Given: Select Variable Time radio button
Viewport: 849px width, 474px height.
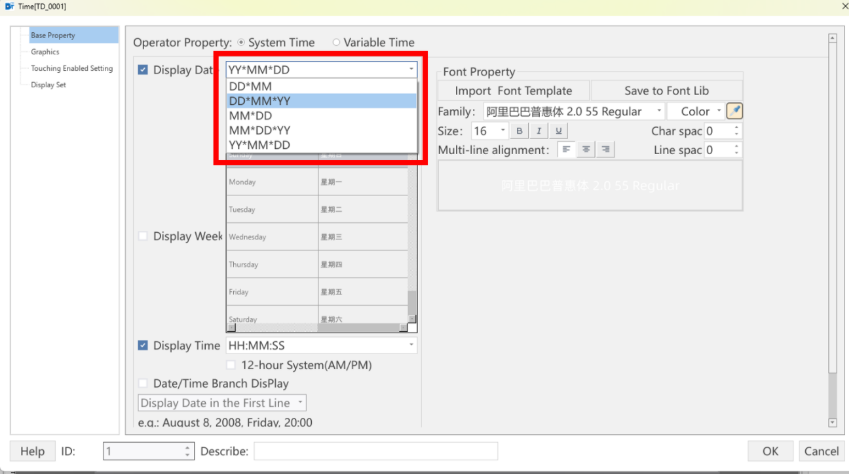Looking at the screenshot, I should point(336,42).
